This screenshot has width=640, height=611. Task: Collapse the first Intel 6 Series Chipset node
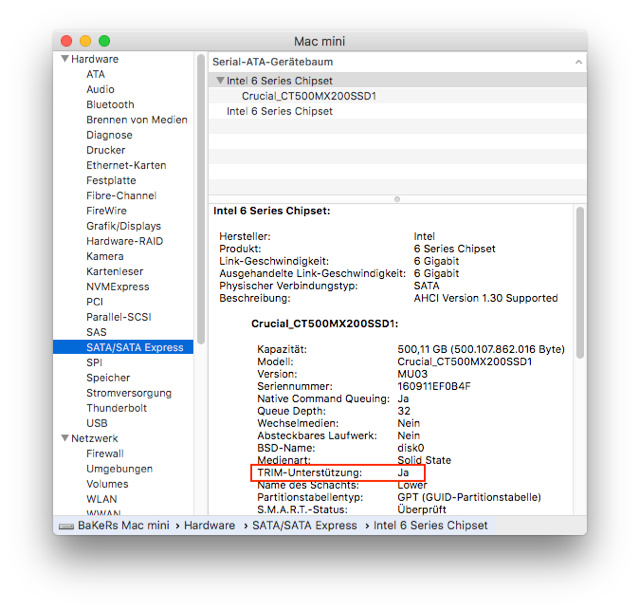click(219, 81)
